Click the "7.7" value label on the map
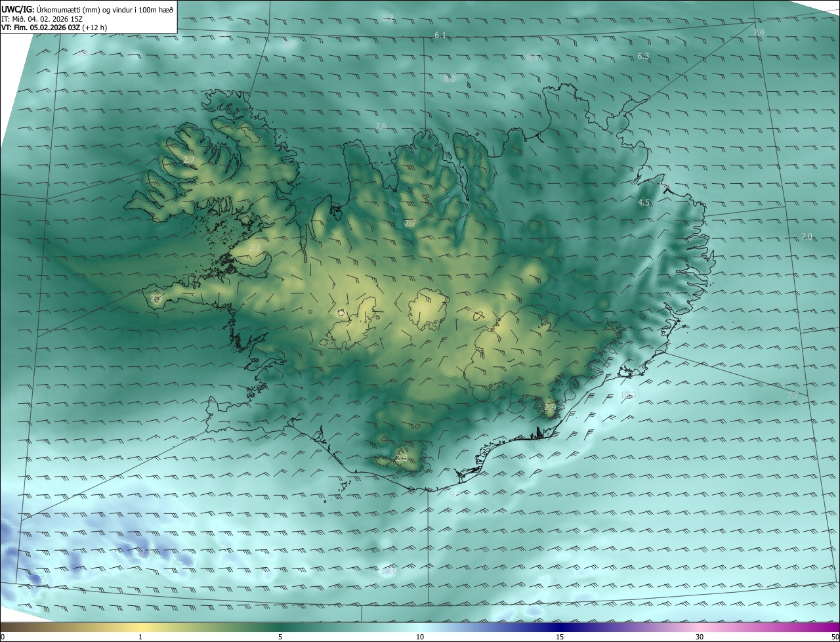 pyautogui.click(x=793, y=395)
